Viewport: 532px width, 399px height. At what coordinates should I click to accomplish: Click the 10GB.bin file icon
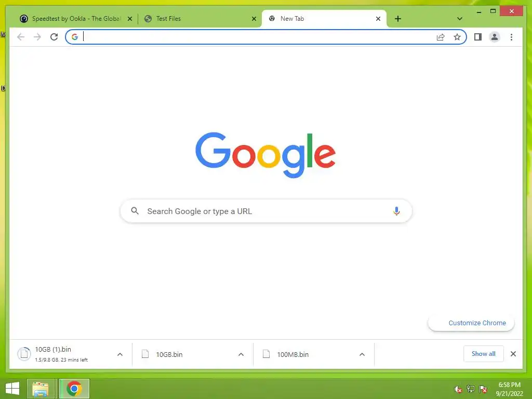[x=145, y=354]
